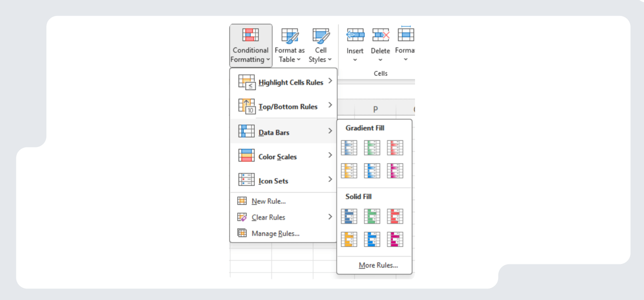Click the Manage Rules icon

[242, 233]
